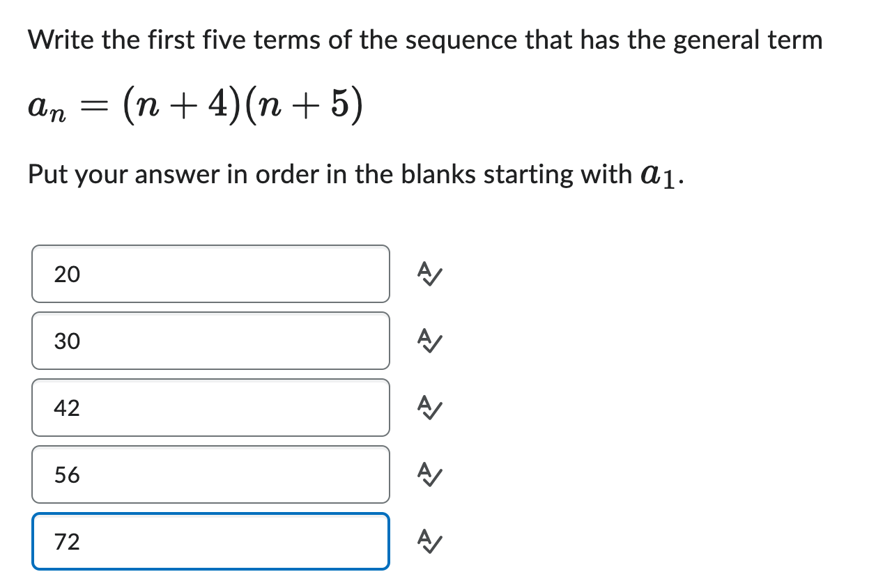The width and height of the screenshot is (869, 588).
Task: Click the spell check icon next to 56
Action: click(428, 476)
